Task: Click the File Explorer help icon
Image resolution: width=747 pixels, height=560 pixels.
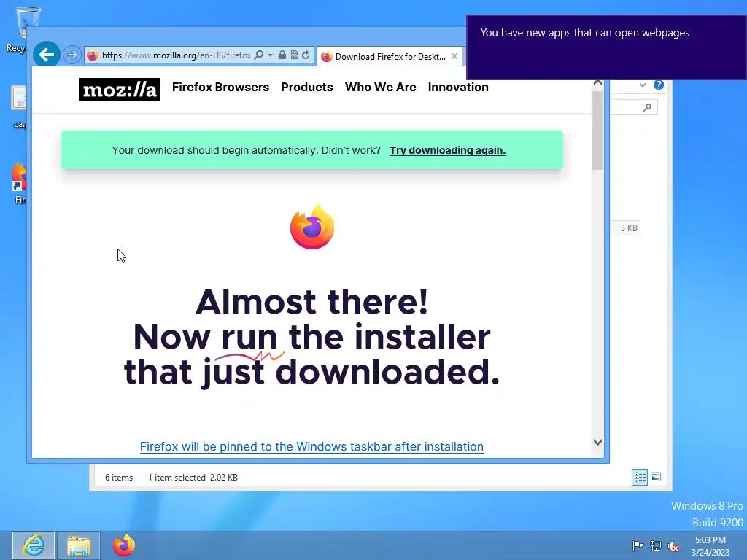Action: 659,85
